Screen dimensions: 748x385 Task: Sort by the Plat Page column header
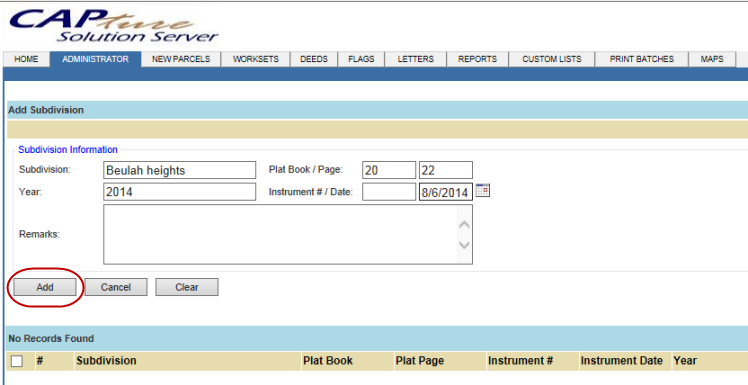[420, 361]
